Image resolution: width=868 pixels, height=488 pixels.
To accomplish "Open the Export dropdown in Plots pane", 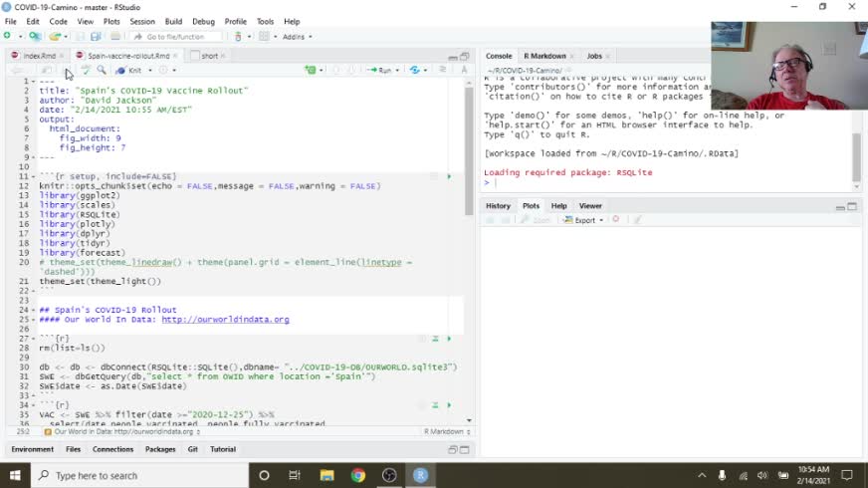I will (x=583, y=220).
